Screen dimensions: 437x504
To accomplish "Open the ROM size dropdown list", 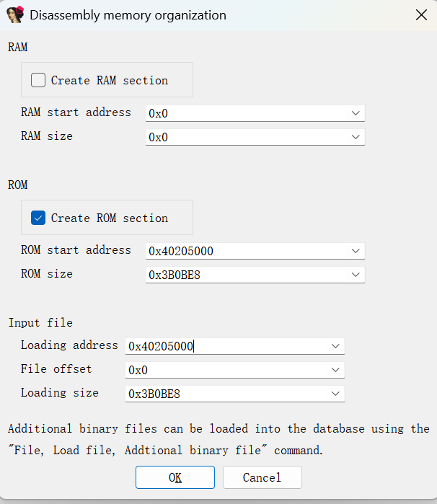I will tap(355, 275).
